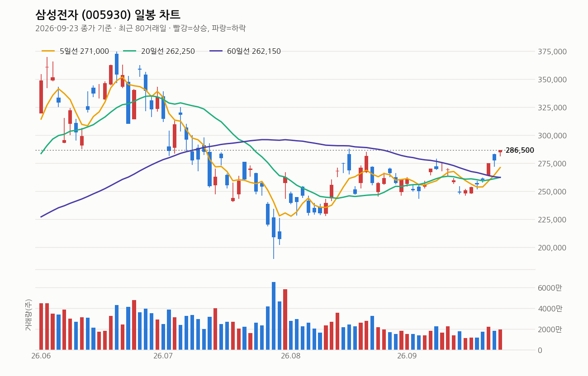
Task: Click the tallest blue volume bar
Action: tap(274, 316)
